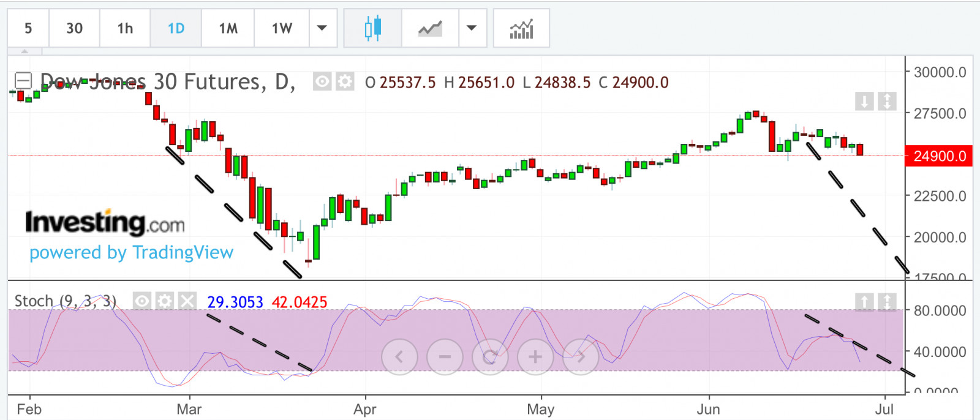Select the candlestick chart type icon

(372, 28)
